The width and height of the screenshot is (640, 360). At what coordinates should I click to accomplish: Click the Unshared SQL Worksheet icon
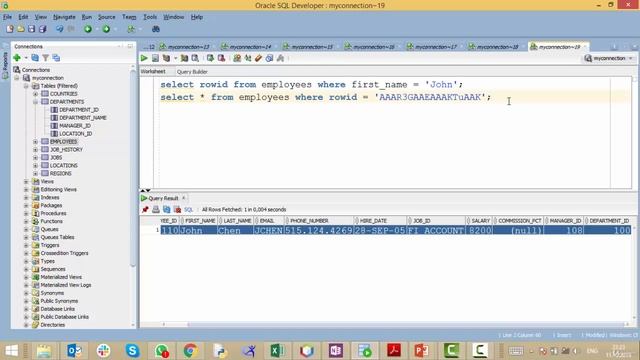pos(237,58)
